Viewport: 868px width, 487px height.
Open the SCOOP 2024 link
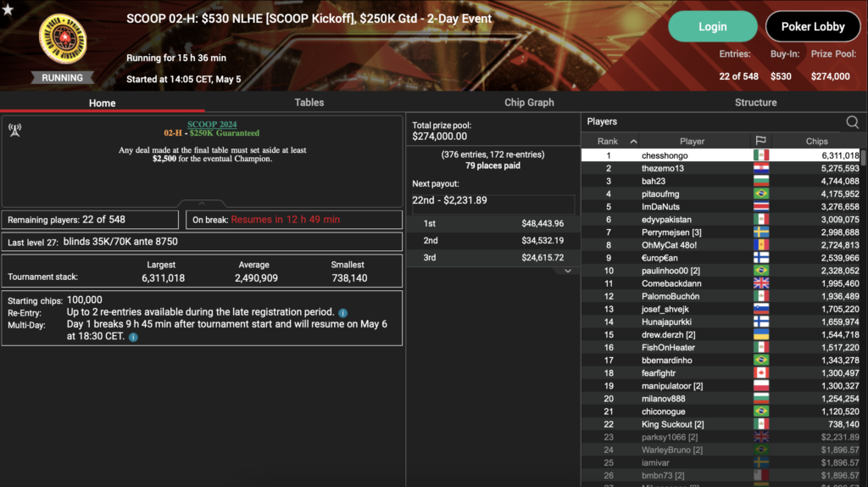pyautogui.click(x=212, y=125)
